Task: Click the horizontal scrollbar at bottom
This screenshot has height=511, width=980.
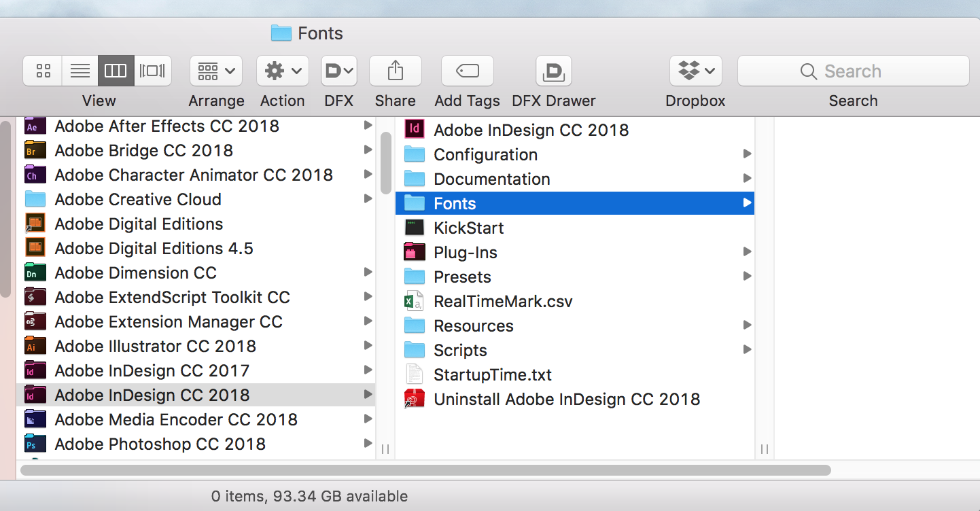Action: tap(426, 470)
